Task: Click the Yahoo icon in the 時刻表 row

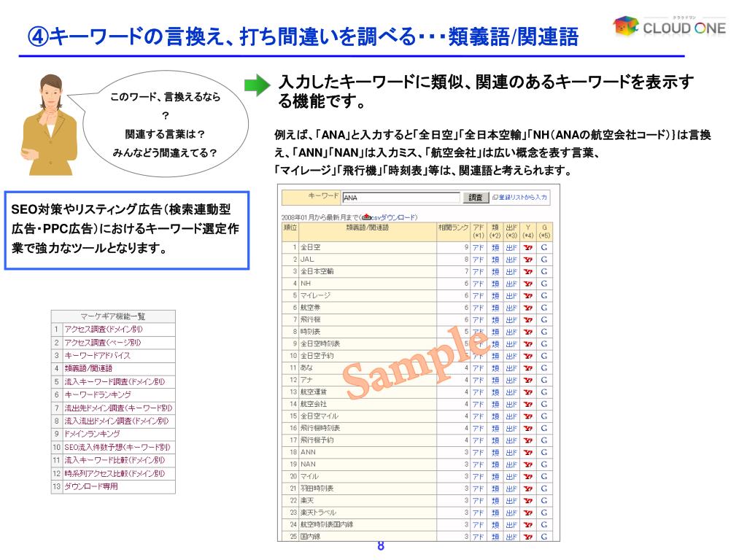Action: tap(528, 332)
